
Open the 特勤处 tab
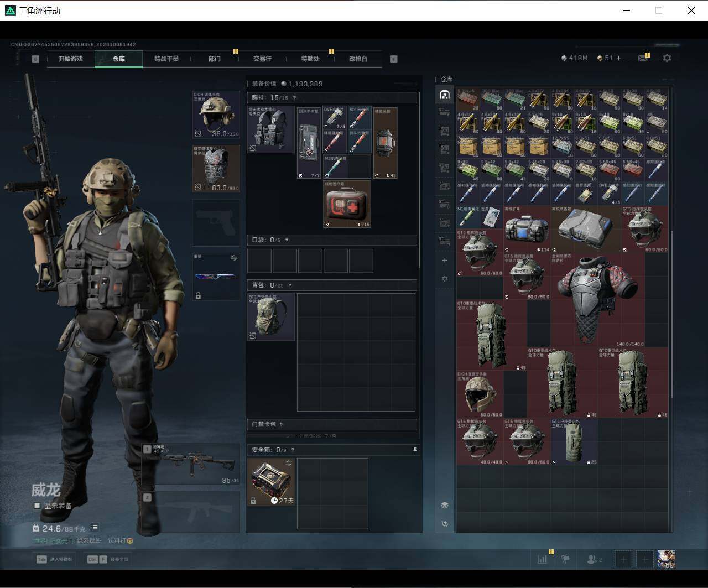(x=310, y=59)
